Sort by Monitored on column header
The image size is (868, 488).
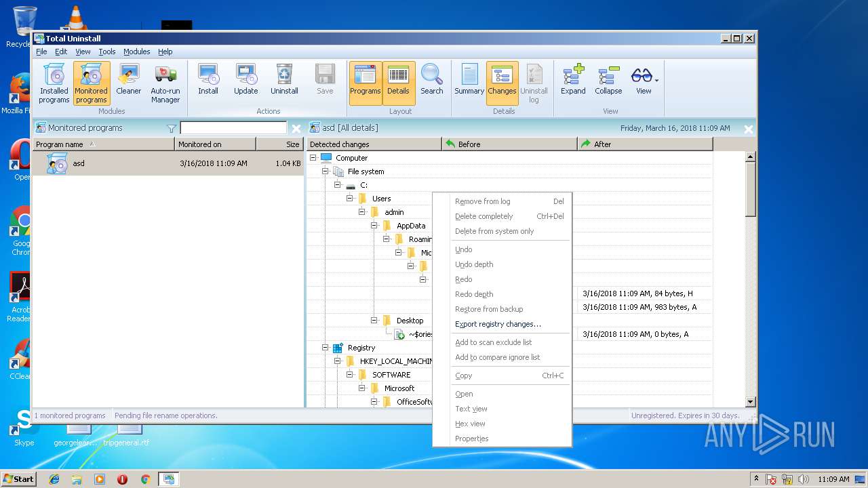[x=215, y=144]
